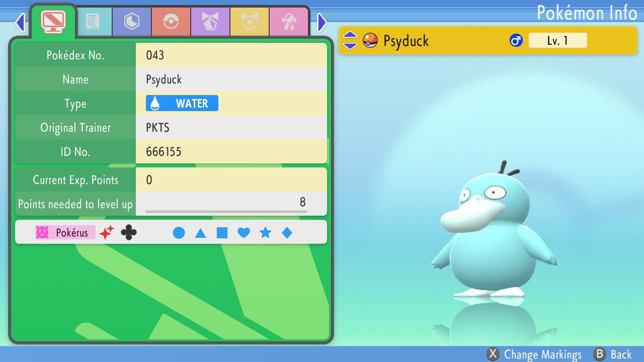Toggle the circle marking
This screenshot has width=644, height=362.
[x=179, y=233]
